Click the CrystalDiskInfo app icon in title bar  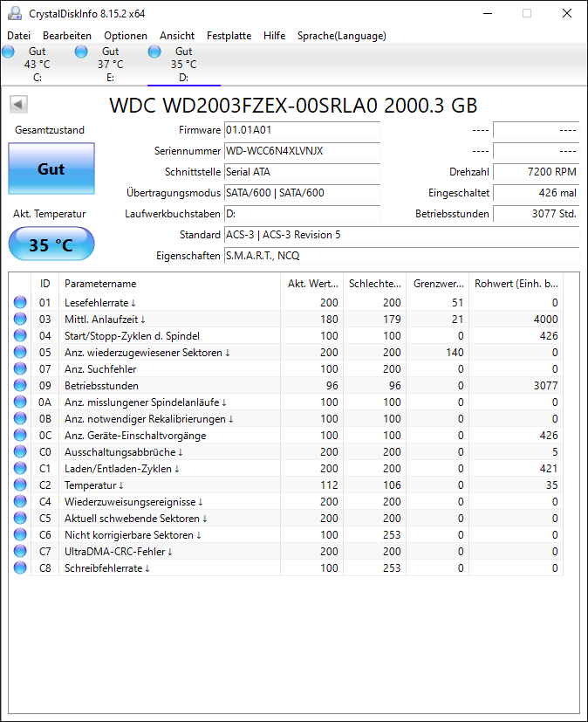click(x=14, y=13)
